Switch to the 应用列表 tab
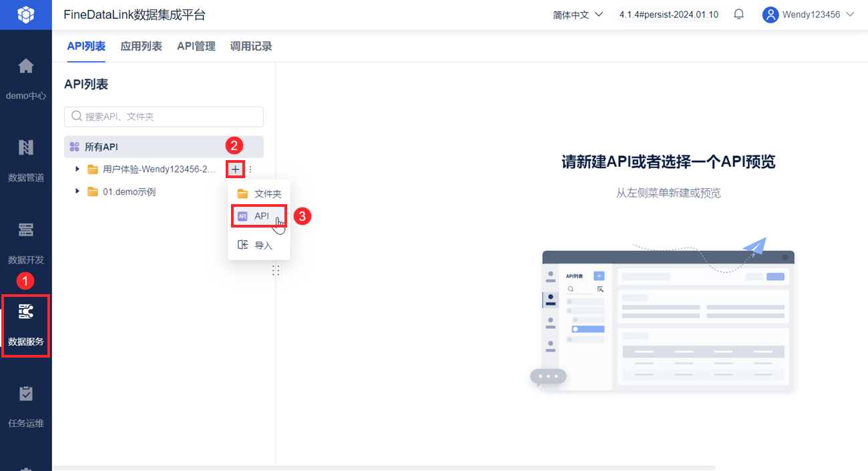Viewport: 868px width, 471px height. point(141,46)
